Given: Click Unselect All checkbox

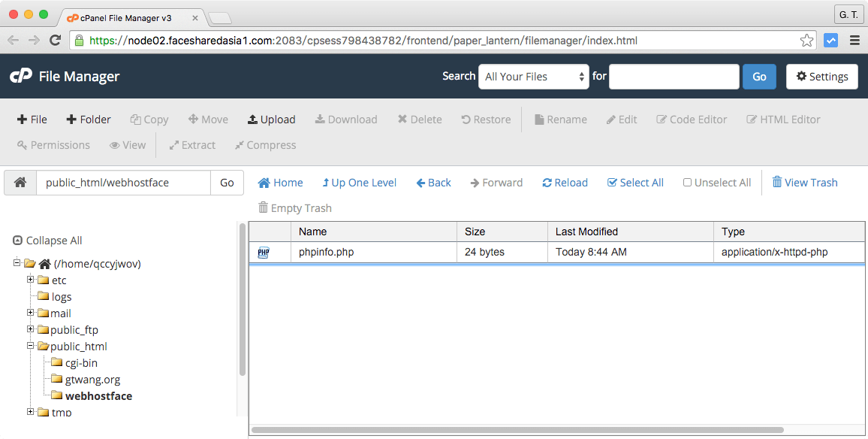Looking at the screenshot, I should click(687, 183).
